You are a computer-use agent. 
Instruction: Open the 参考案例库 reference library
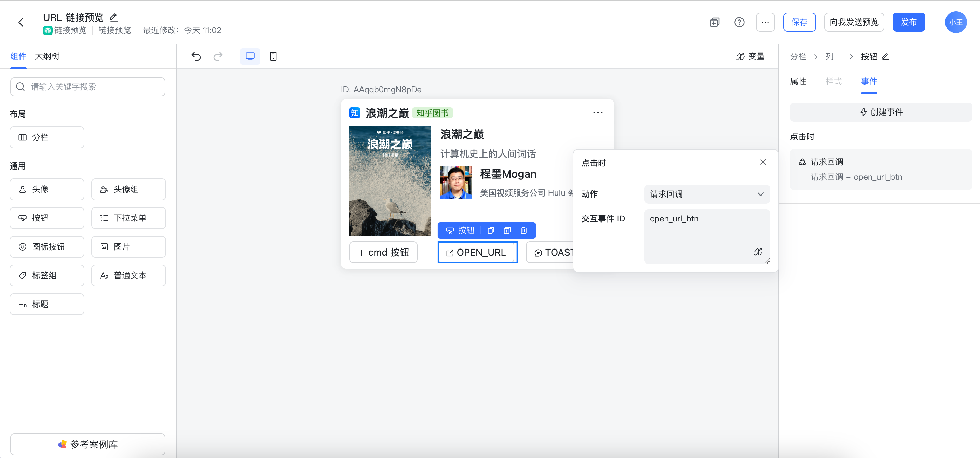(x=87, y=444)
